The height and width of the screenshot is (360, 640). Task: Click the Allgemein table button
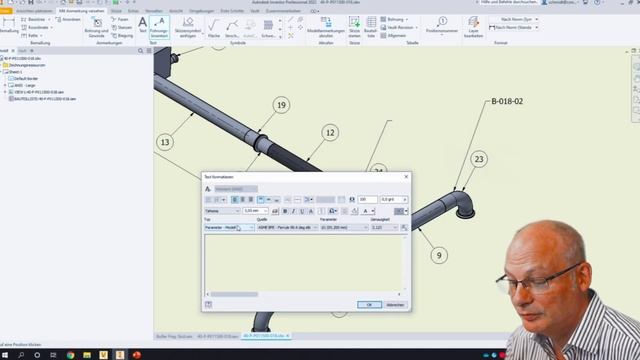click(393, 36)
